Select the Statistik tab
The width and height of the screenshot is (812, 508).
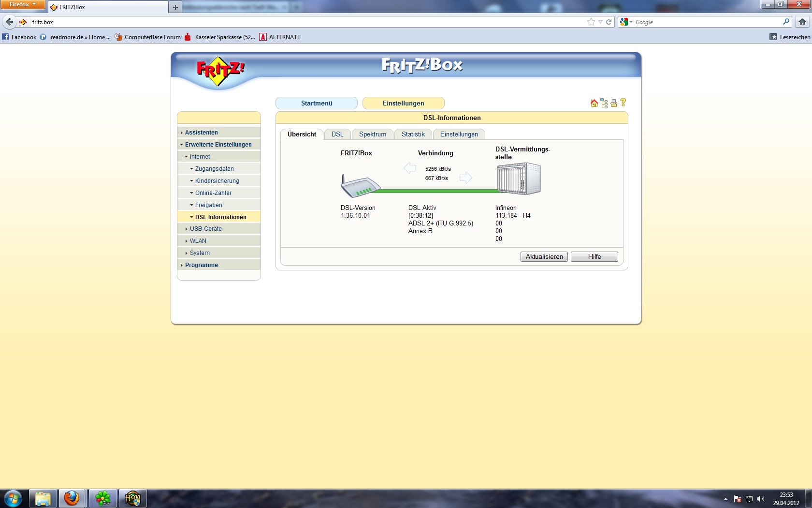pyautogui.click(x=413, y=134)
